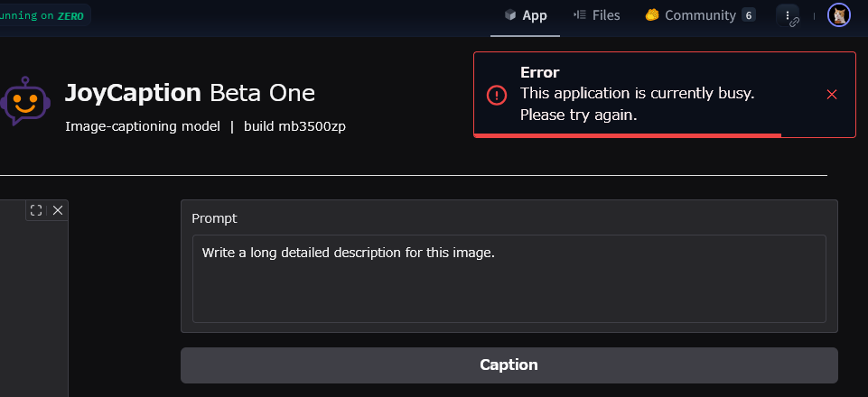Click the Community hands emoji icon

tap(652, 15)
